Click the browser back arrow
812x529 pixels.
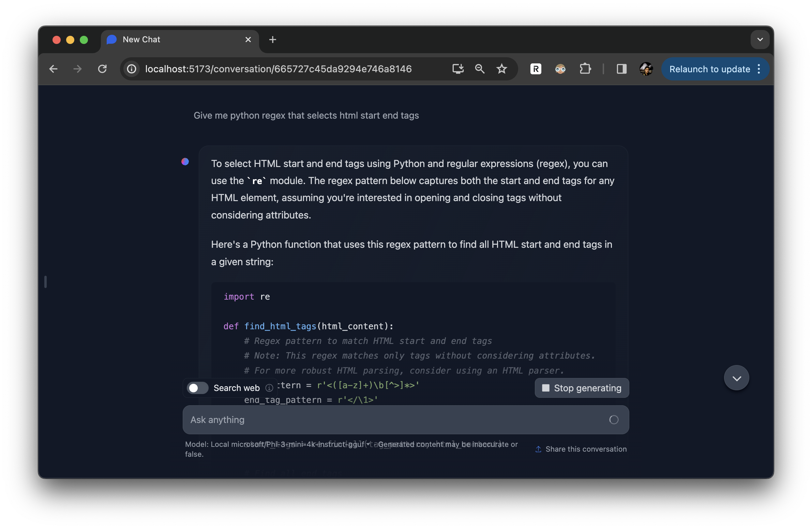[x=53, y=69]
